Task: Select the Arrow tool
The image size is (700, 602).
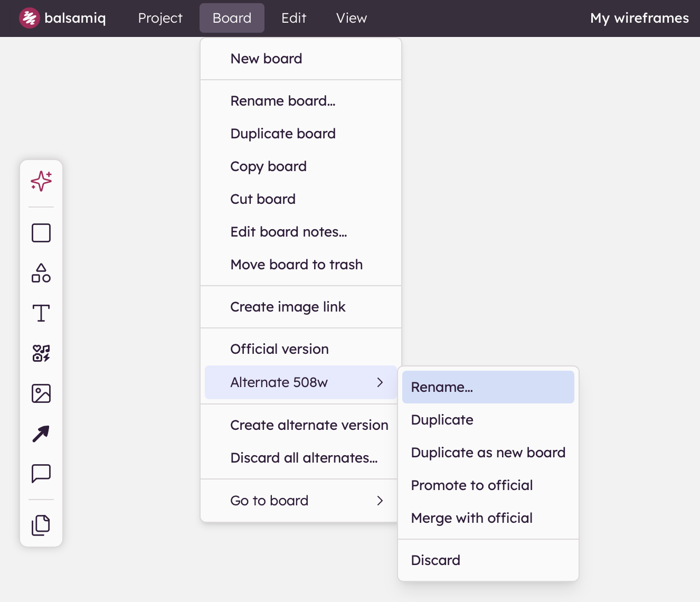Action: [41, 434]
